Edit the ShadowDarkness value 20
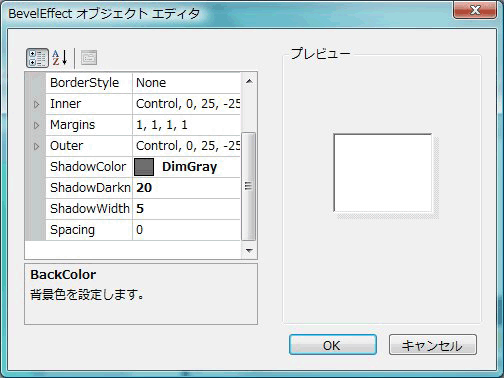 click(186, 188)
